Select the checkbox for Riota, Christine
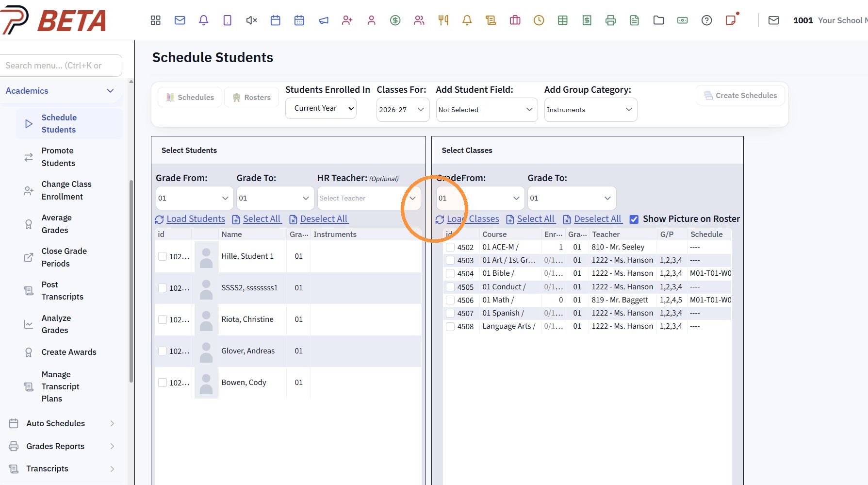The width and height of the screenshot is (868, 485). (163, 319)
